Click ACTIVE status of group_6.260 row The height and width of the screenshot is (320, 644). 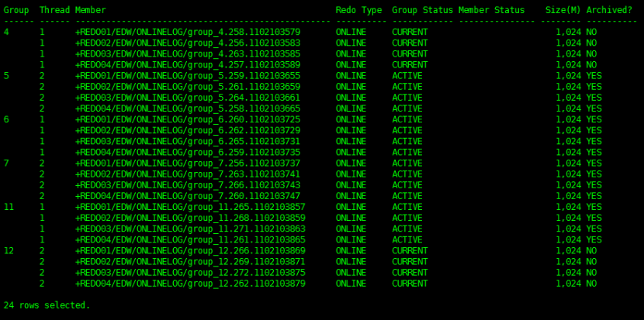[x=407, y=119]
